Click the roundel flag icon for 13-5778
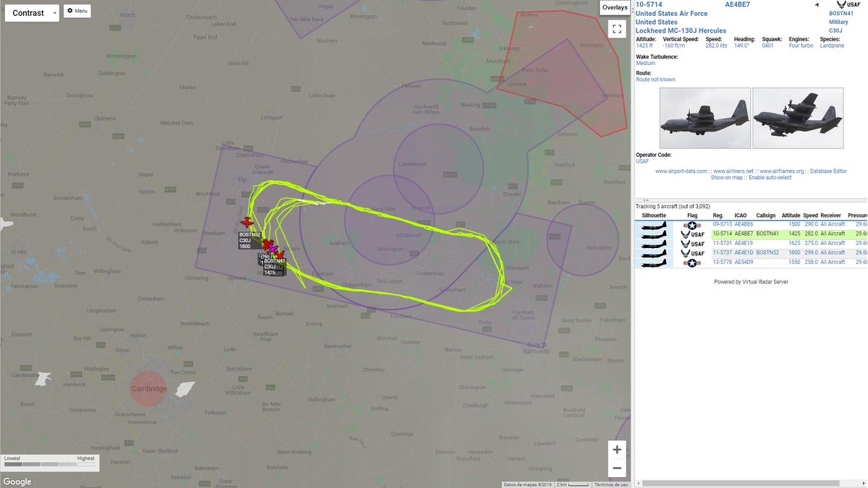 click(692, 262)
